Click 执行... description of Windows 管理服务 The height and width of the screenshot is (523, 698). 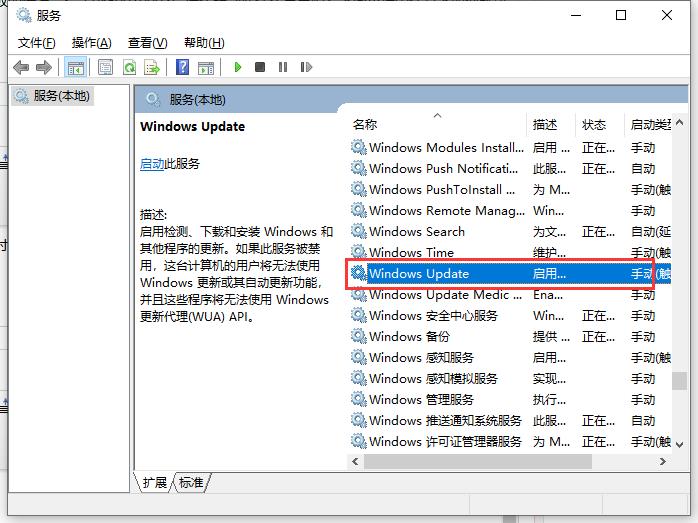tap(549, 400)
